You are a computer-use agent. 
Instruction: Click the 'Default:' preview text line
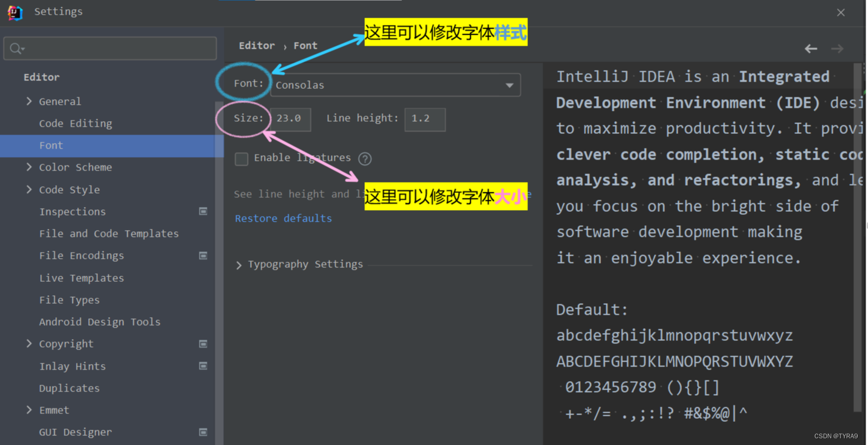coord(592,310)
